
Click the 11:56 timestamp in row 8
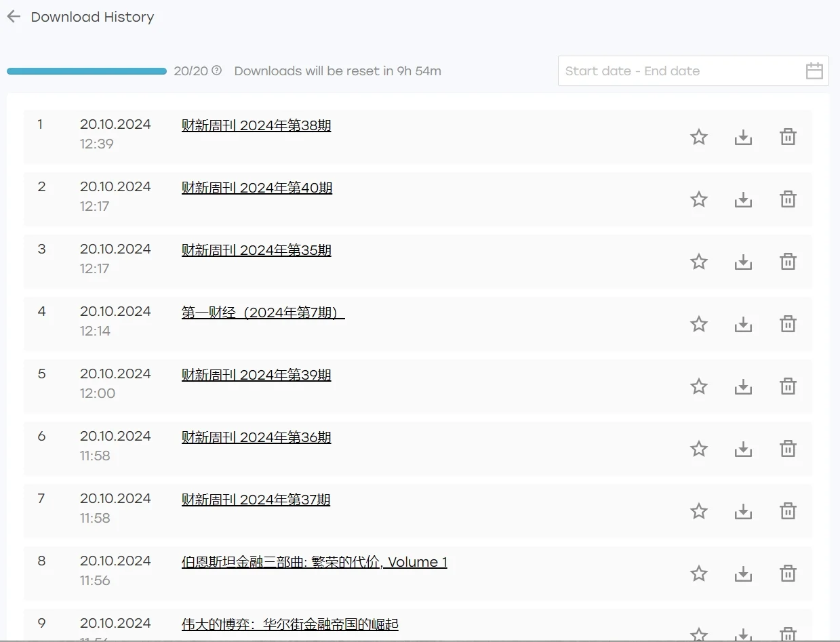(x=95, y=580)
